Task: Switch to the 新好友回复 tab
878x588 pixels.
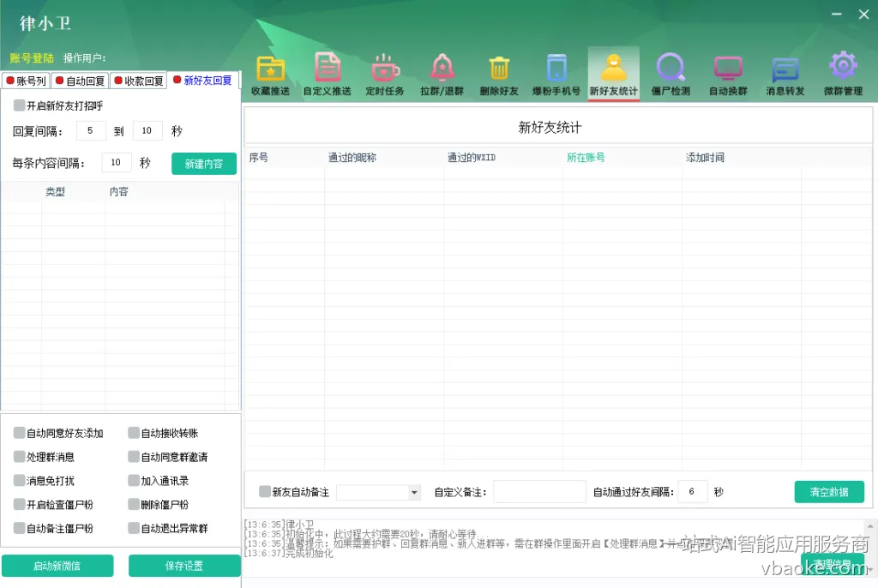Action: click(x=202, y=81)
